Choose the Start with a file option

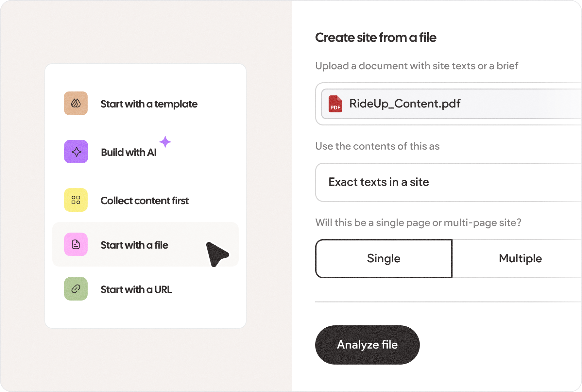pyautogui.click(x=145, y=244)
